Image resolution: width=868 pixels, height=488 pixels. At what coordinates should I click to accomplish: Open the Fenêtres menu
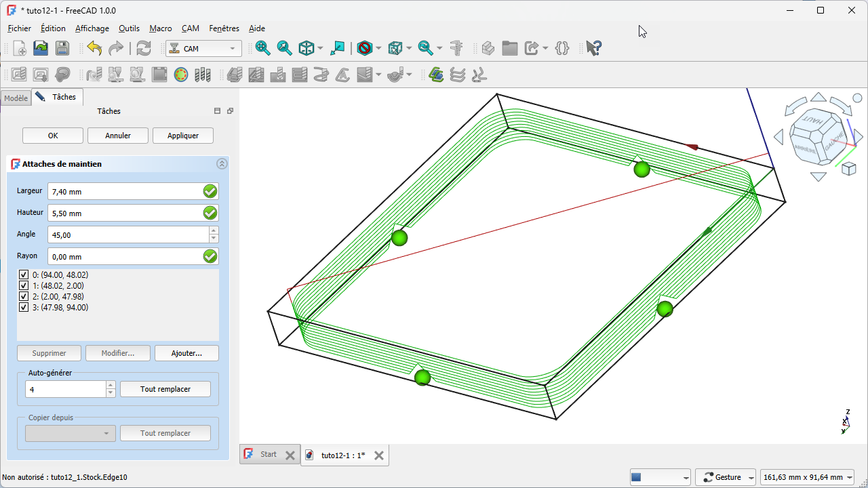coord(224,28)
